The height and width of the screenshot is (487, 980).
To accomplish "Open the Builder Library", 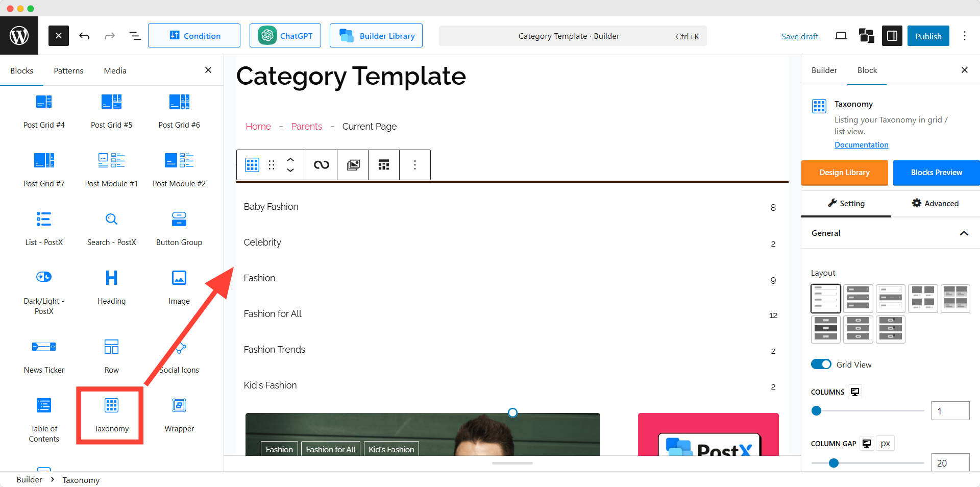I will click(x=376, y=36).
